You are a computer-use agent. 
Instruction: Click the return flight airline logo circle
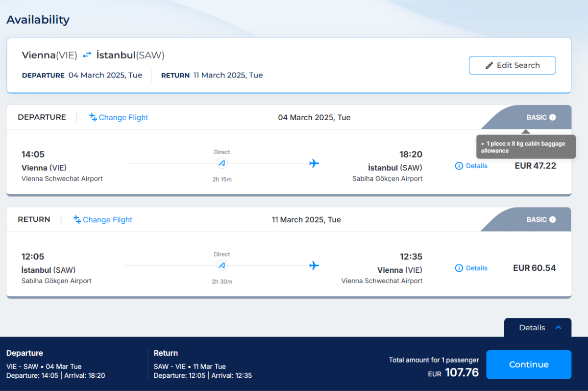[x=222, y=265]
